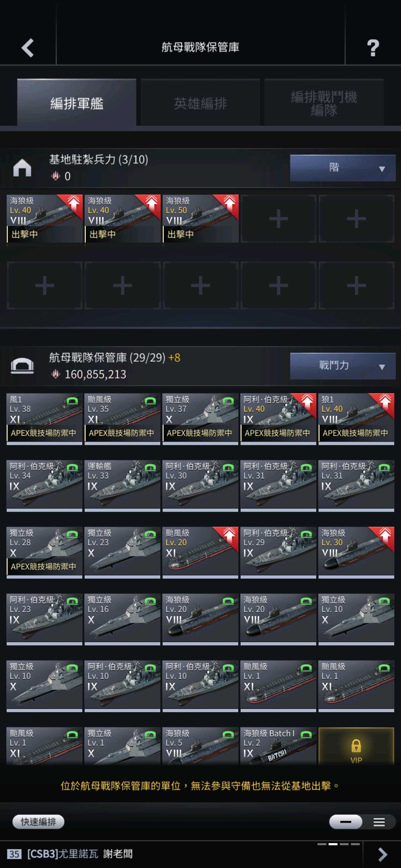401x868 pixels.
Task: Switch to the 英雄編排 tab
Action: 200,103
